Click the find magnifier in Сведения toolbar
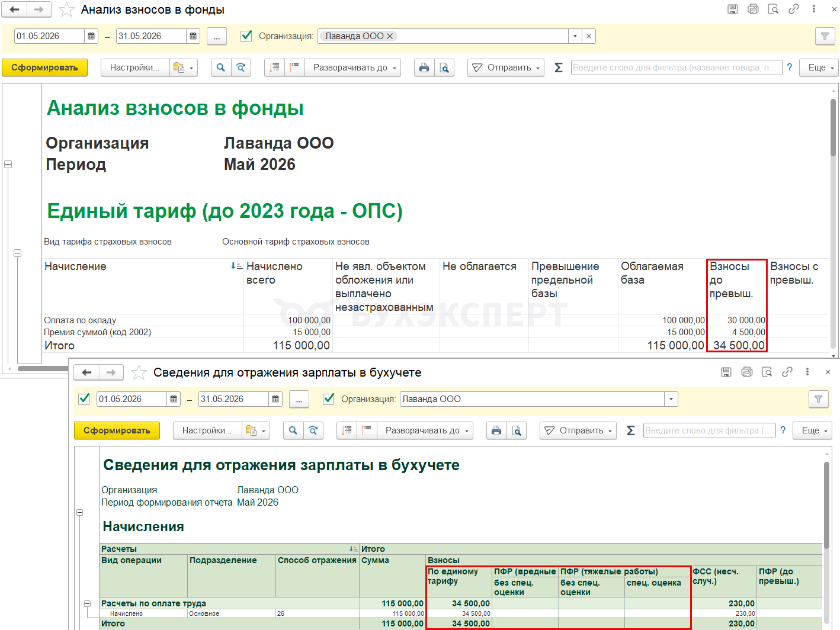This screenshot has height=630, width=840. tap(293, 430)
